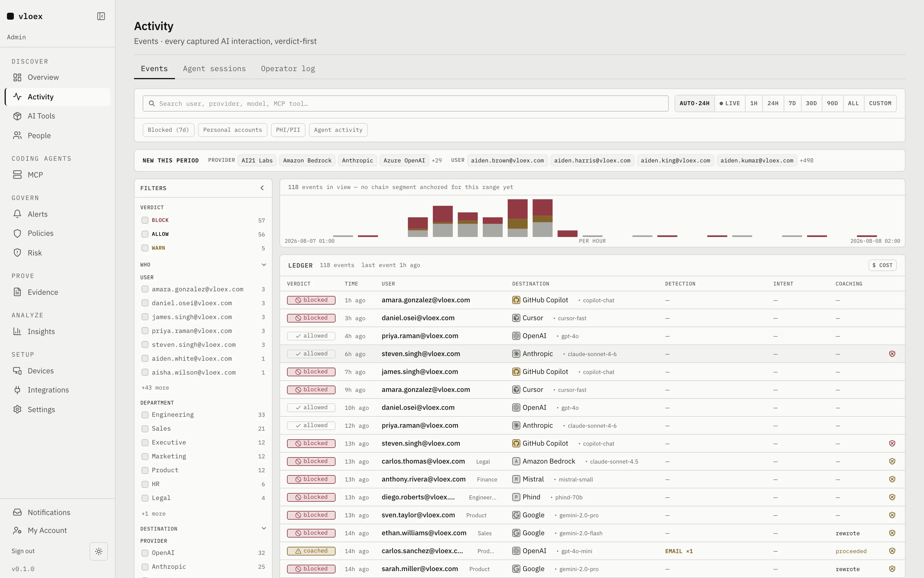This screenshot has width=924, height=578.
Task: Filter by user aisha.wilson@vloex.com checkbox
Action: [145, 372]
